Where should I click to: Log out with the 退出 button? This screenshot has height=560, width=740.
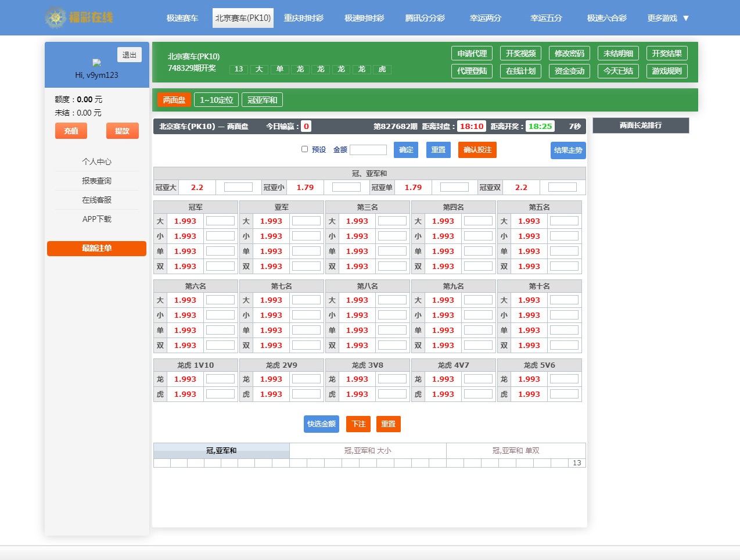(x=129, y=55)
